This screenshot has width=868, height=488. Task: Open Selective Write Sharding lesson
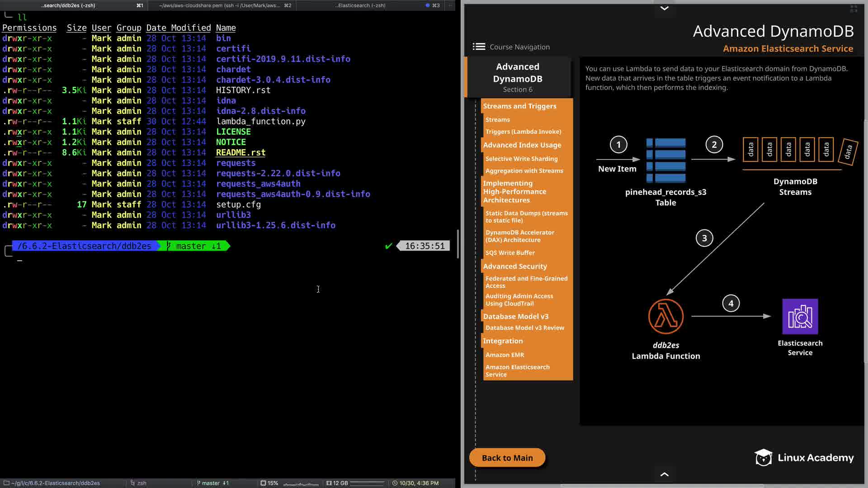click(x=521, y=159)
